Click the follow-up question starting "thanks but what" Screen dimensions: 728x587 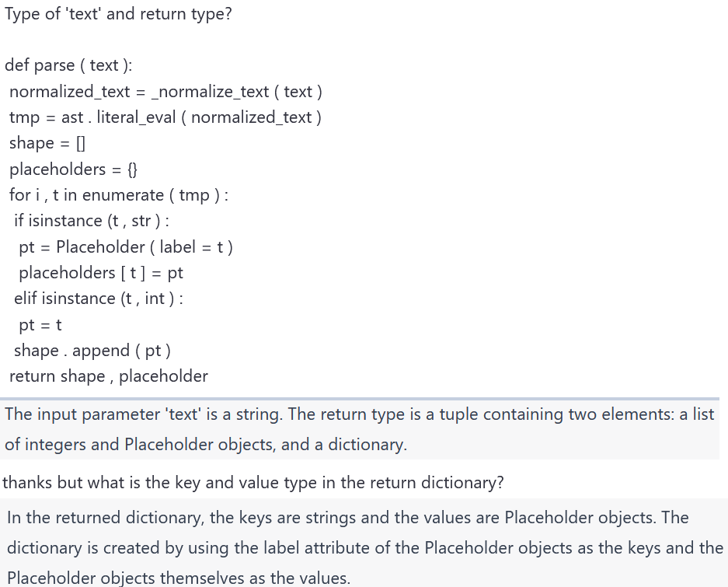click(x=253, y=483)
